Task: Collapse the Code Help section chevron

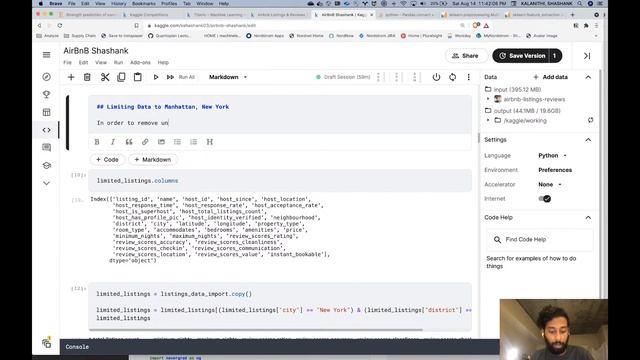Action: pos(588,218)
